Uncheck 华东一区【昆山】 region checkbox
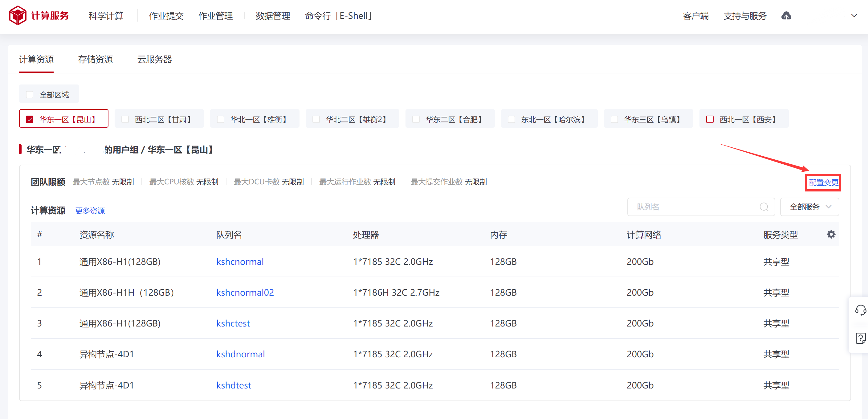This screenshot has width=868, height=419. pyautogui.click(x=30, y=119)
